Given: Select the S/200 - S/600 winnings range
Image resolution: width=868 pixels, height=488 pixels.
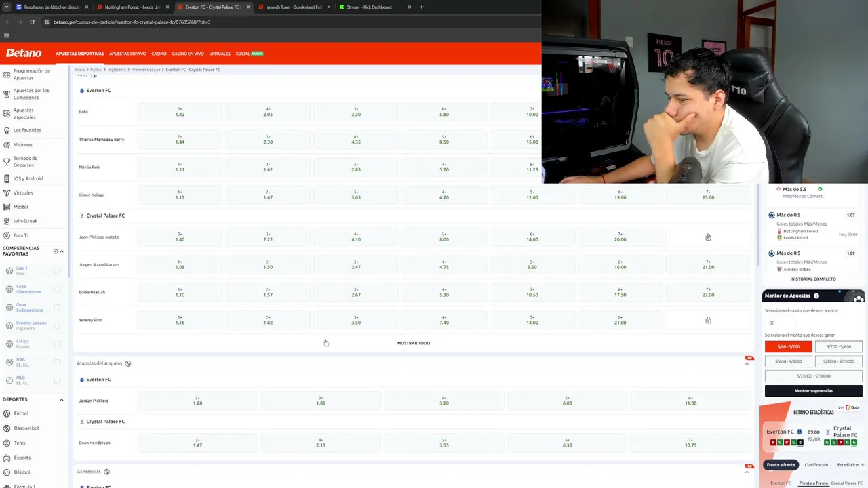Looking at the screenshot, I should (x=839, y=346).
